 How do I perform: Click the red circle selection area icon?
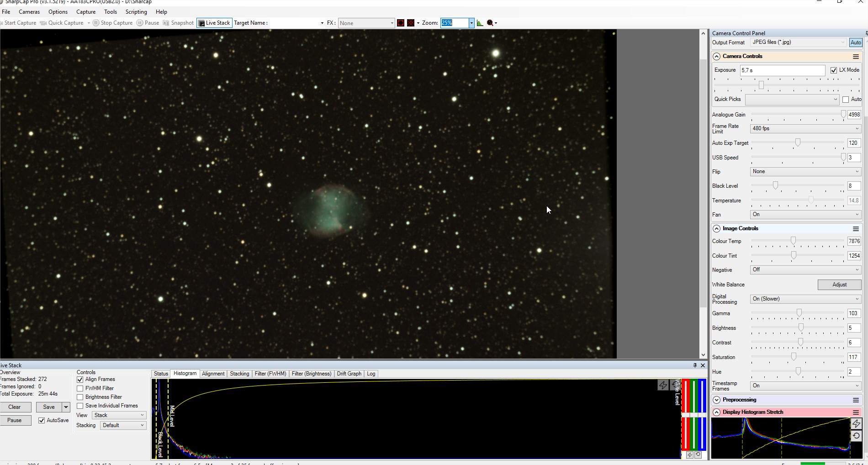pos(401,23)
